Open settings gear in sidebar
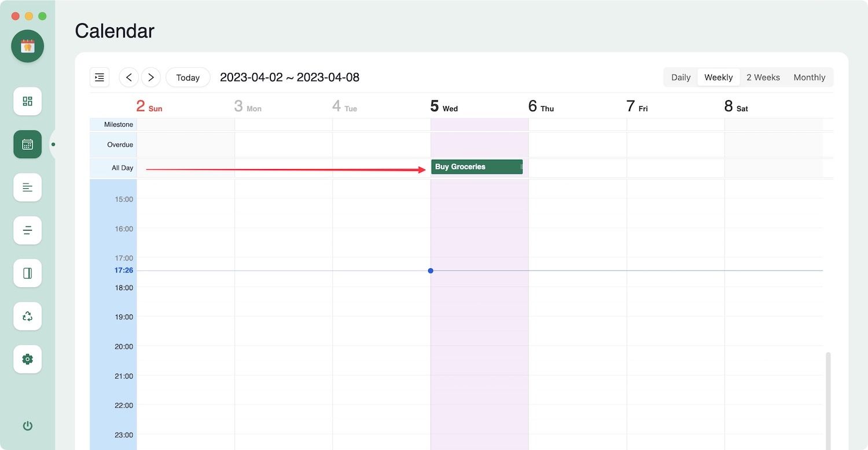The width and height of the screenshot is (868, 450). point(27,359)
